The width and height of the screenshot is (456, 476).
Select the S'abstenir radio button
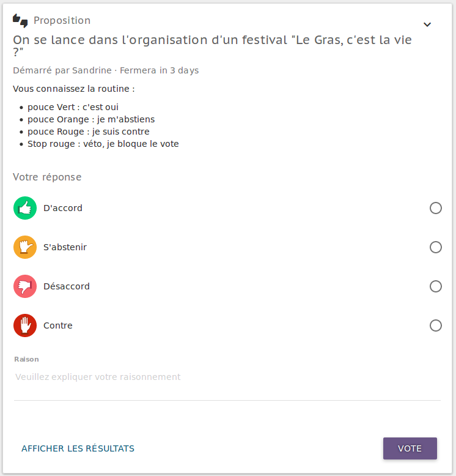pos(435,247)
